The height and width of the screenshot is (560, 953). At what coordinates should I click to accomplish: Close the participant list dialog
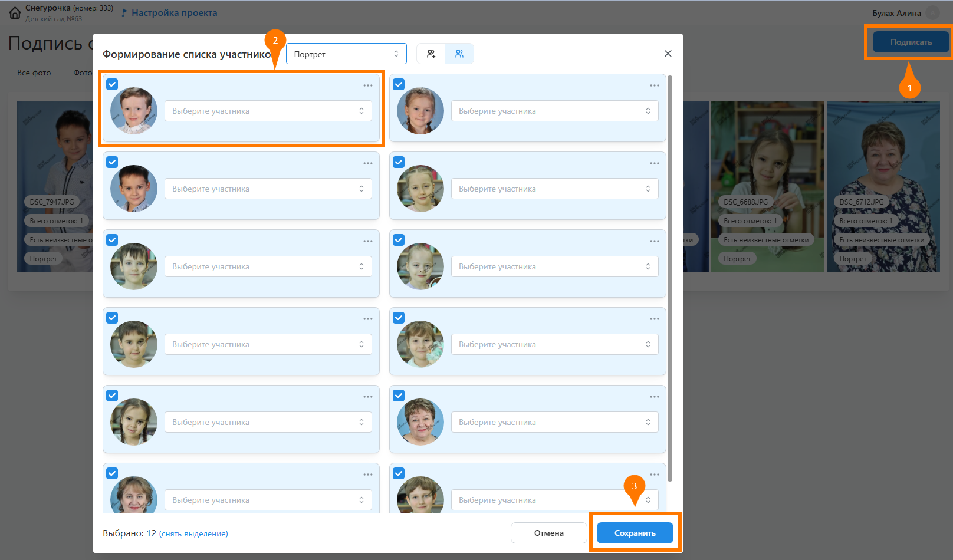(x=668, y=54)
